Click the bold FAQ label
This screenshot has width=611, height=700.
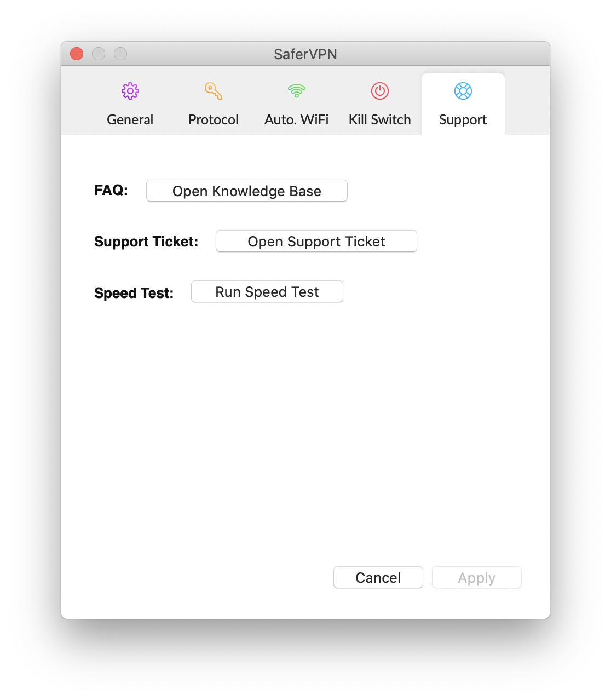pyautogui.click(x=111, y=190)
